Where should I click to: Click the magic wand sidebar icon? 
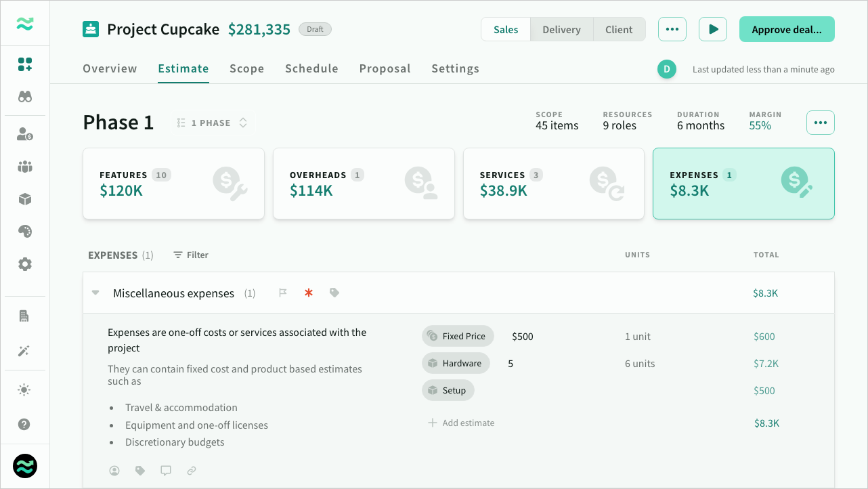(25, 351)
